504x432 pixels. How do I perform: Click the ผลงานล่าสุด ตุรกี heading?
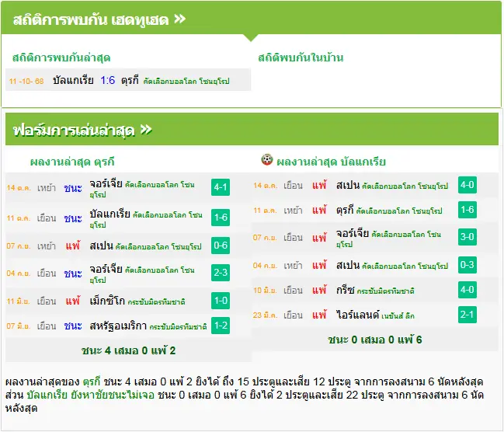(72, 162)
